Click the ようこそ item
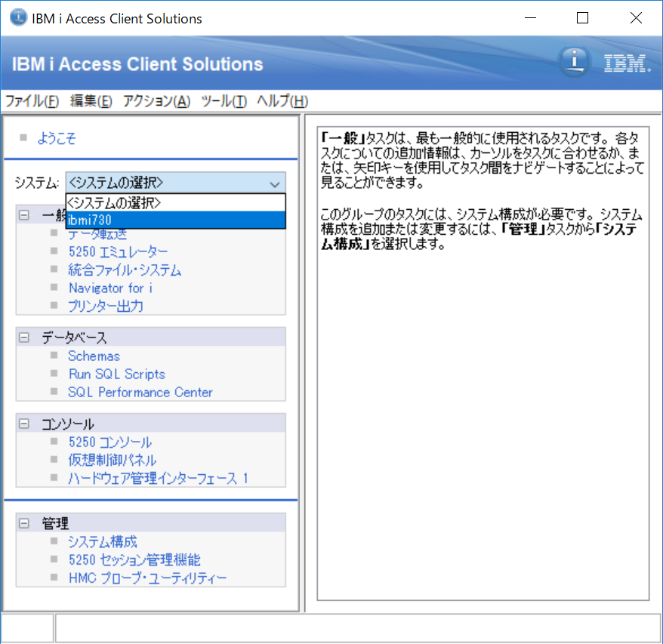The image size is (663, 644). pos(57,138)
